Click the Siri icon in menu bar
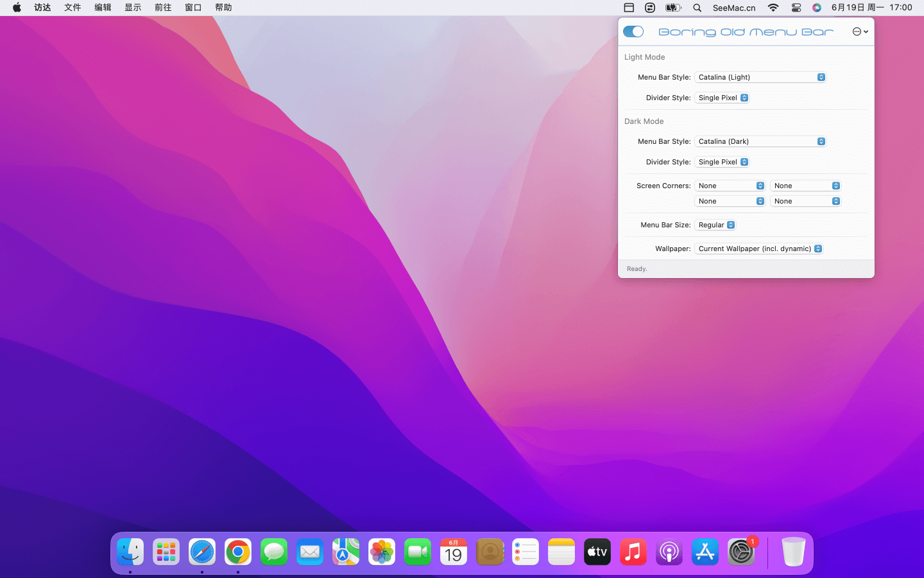Screen dimensions: 924x578 click(x=817, y=8)
